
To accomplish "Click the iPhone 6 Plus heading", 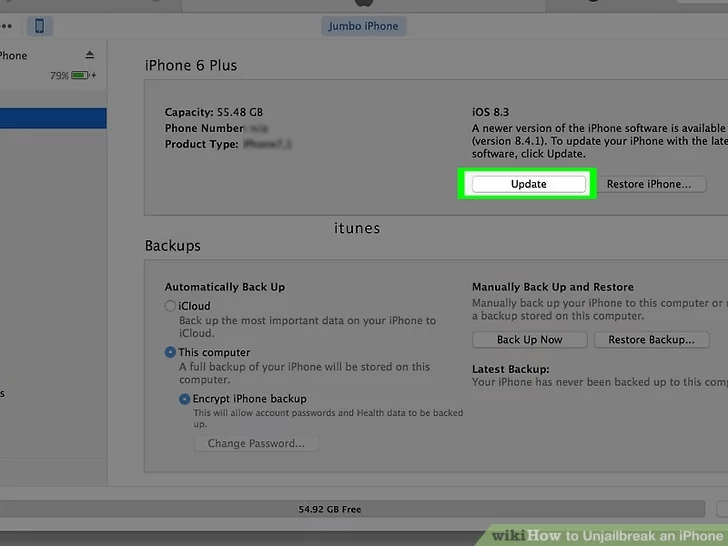I will 191,66.
